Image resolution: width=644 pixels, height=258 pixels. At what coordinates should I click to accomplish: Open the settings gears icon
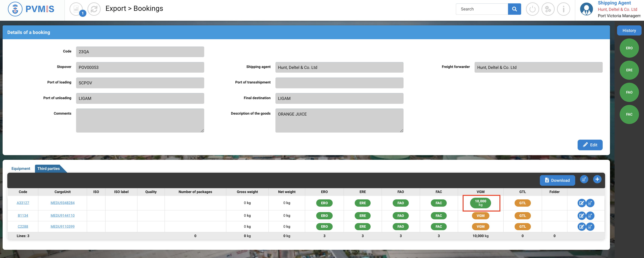tap(548, 9)
